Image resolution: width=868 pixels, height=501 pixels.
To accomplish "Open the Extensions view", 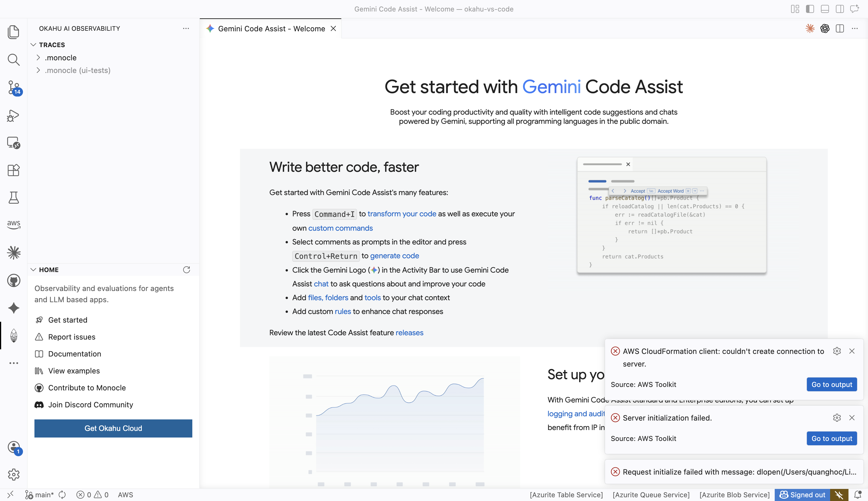I will point(13,170).
